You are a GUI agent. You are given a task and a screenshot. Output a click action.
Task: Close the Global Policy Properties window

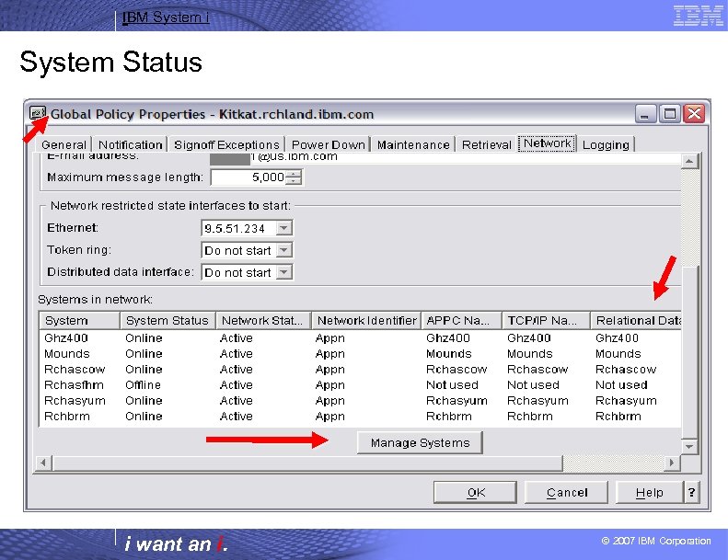694,113
